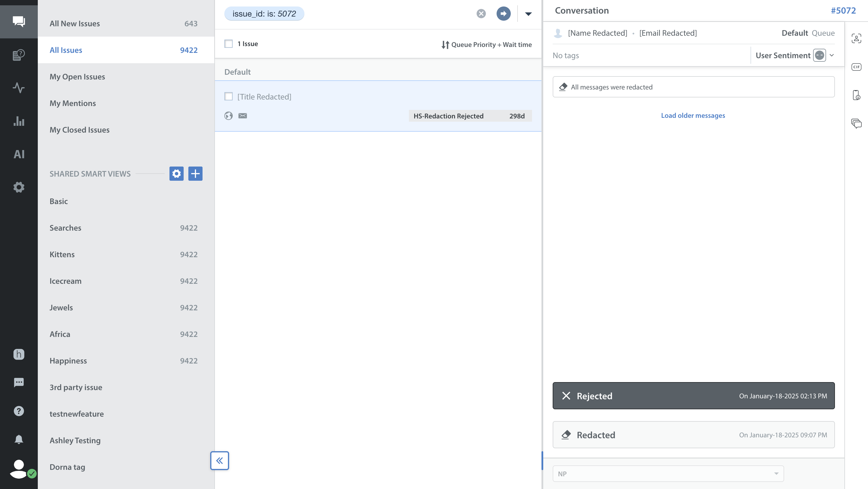Open the NP dropdown at bottom

pos(668,474)
